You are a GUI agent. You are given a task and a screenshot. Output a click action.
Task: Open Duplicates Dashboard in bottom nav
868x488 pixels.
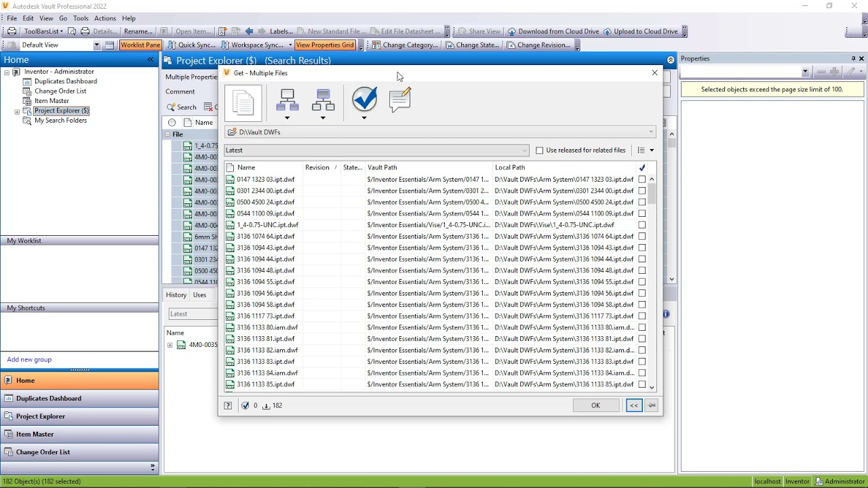79,399
